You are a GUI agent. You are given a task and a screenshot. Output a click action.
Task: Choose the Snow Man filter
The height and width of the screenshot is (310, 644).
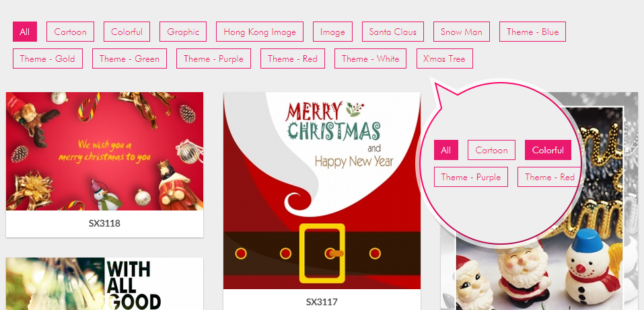pos(461,32)
